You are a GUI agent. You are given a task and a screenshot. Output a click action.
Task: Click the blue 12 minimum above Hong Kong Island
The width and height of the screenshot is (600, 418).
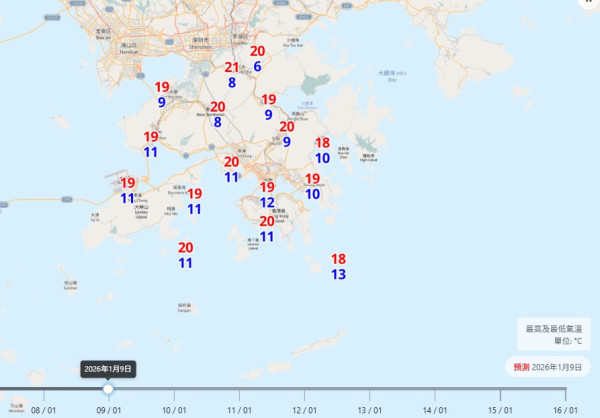tap(267, 202)
